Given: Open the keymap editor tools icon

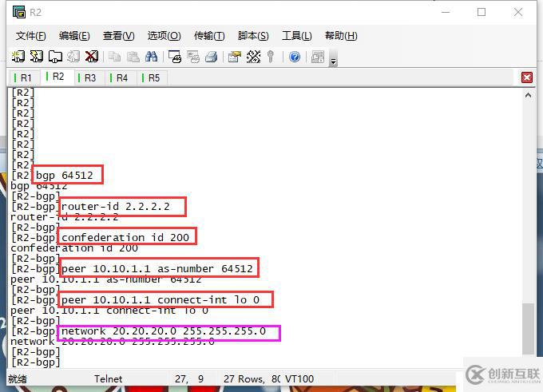Looking at the screenshot, I should tap(253, 57).
